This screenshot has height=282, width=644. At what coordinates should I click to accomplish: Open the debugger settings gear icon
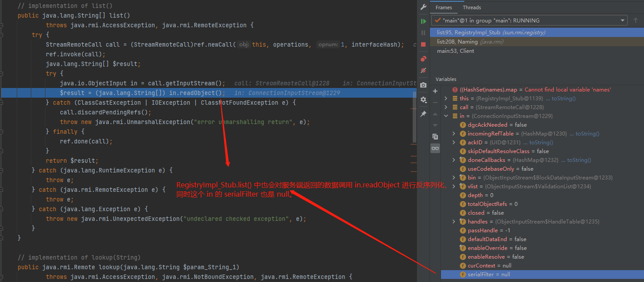(423, 99)
